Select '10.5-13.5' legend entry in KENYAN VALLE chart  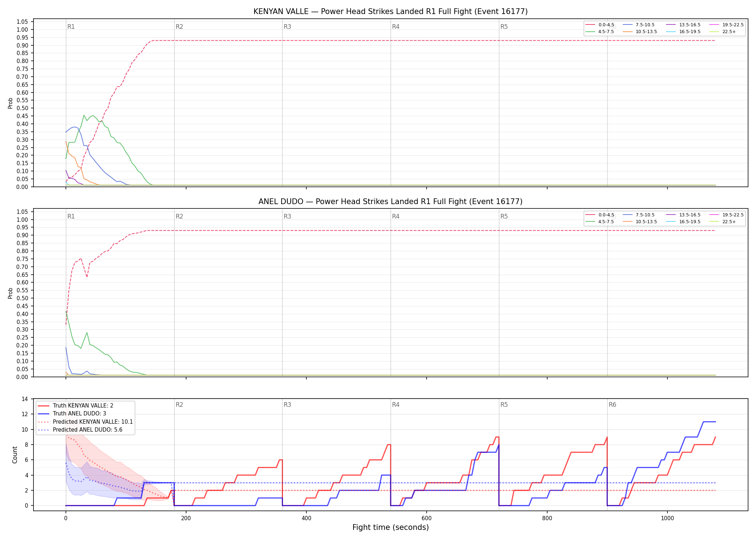click(640, 32)
